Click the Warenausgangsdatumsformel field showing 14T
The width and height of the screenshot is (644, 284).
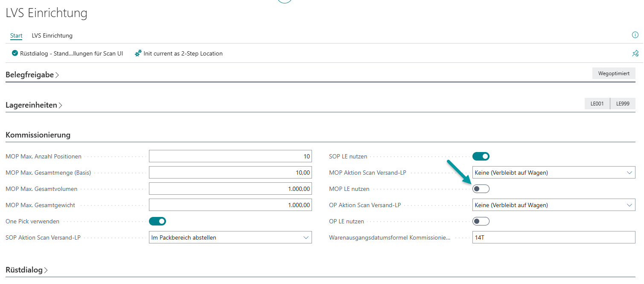pos(554,237)
